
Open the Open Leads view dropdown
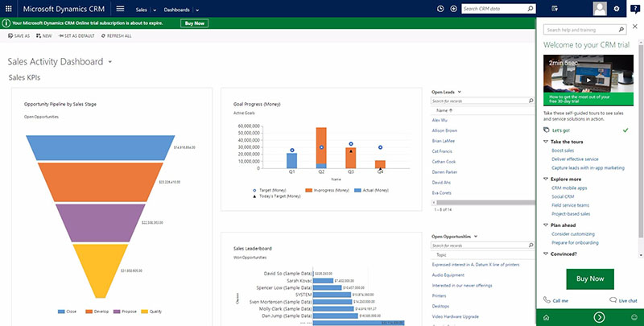coord(459,92)
